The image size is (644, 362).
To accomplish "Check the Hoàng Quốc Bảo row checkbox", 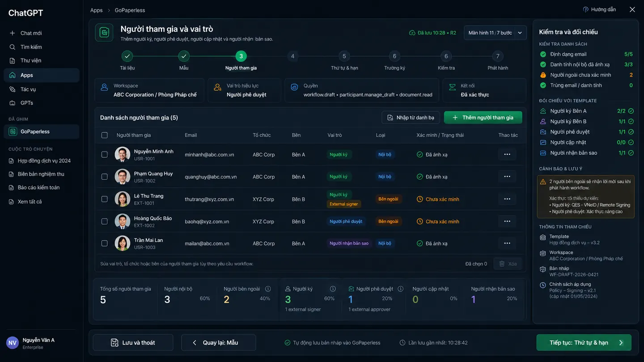I will (x=104, y=221).
